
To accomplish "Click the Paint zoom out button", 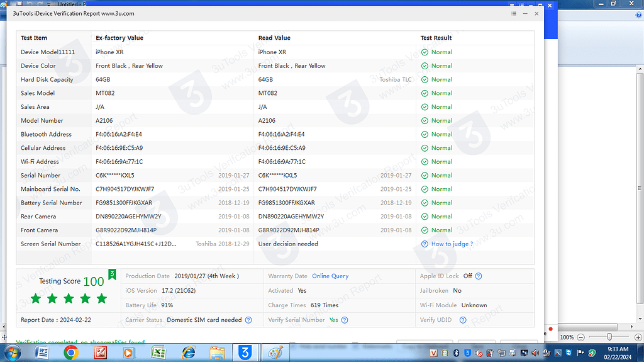I will [580, 337].
